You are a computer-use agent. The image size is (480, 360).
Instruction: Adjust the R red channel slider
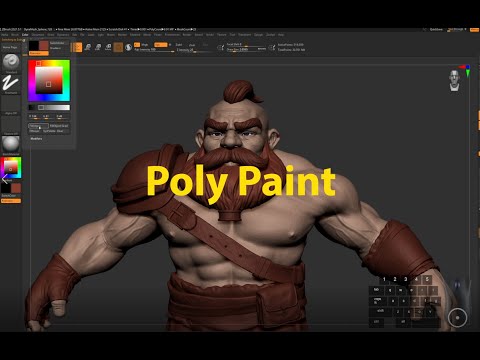pyautogui.click(x=35, y=117)
